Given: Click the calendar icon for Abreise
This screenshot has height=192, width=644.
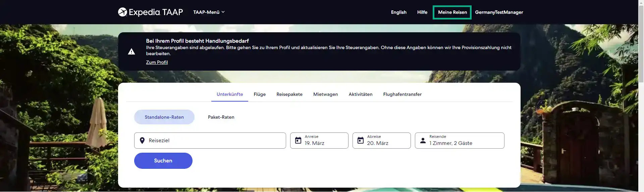Looking at the screenshot, I should coord(360,140).
